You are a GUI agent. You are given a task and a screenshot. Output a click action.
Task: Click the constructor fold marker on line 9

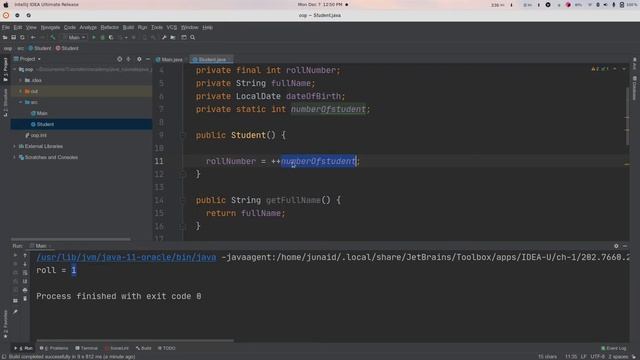click(182, 135)
